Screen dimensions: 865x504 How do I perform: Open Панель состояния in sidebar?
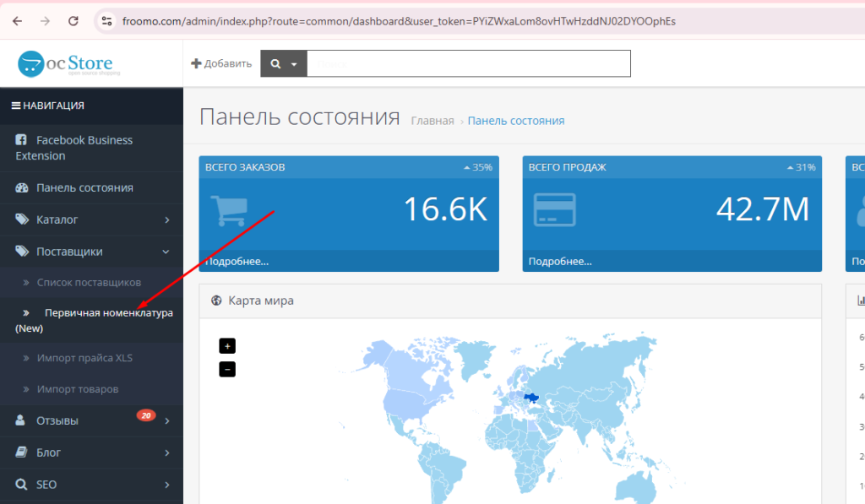[84, 187]
